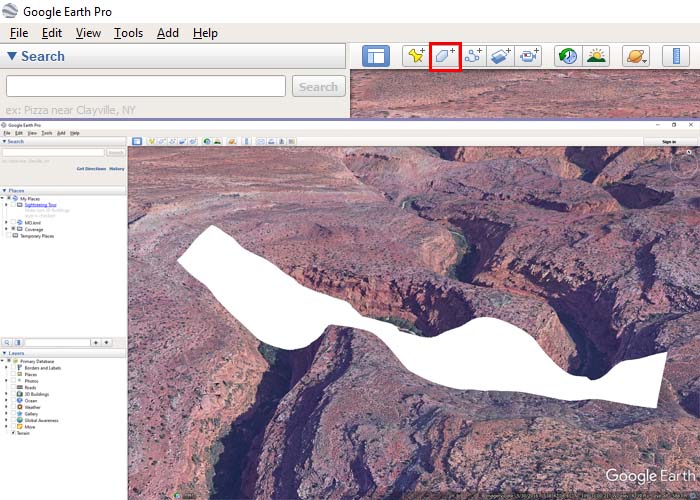Open the large planet switcher dropdown
Viewport: 700px width, 500px height.
[635, 56]
